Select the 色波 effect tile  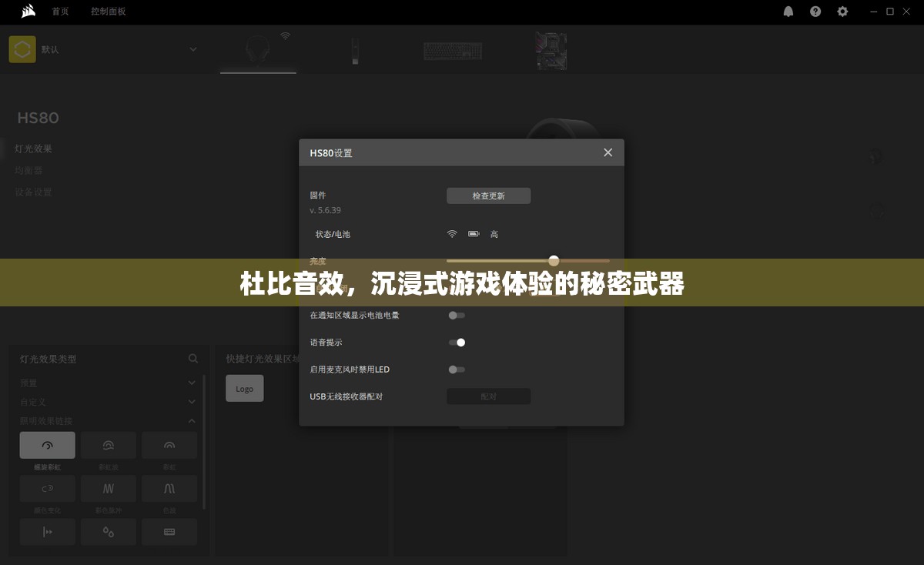tap(169, 488)
